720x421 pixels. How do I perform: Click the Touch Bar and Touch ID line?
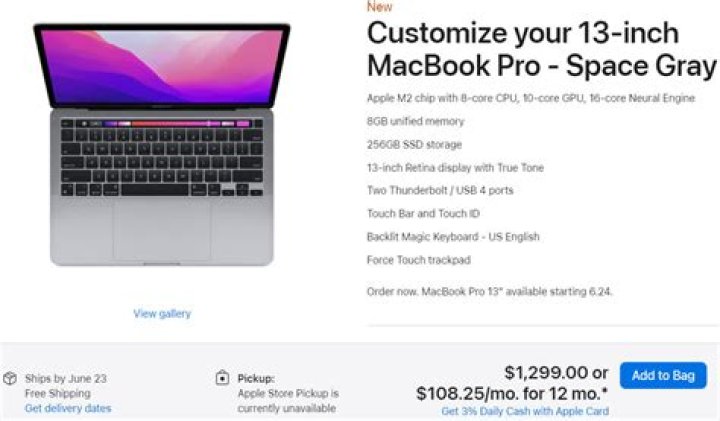[424, 214]
